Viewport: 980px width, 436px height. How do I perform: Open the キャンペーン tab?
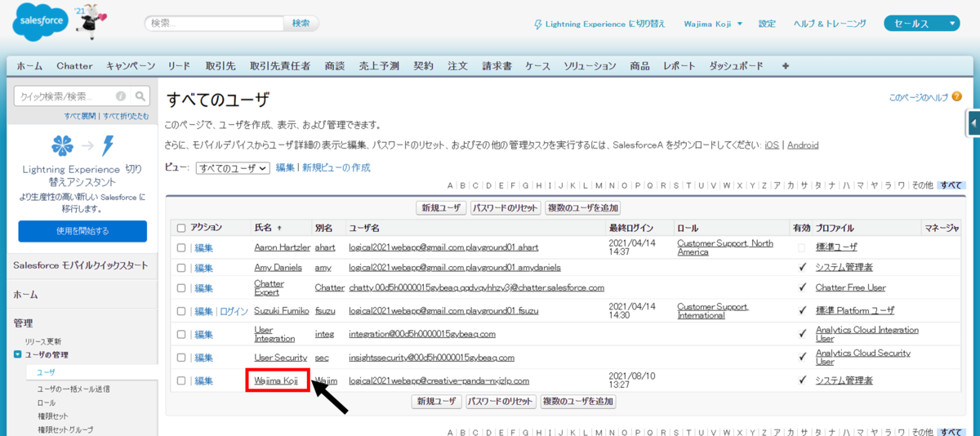pos(131,66)
